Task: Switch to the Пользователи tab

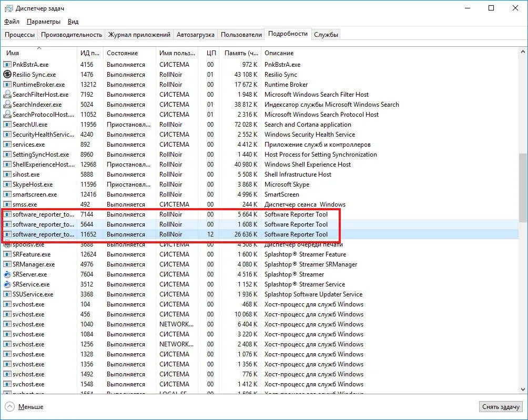Action: (x=241, y=35)
